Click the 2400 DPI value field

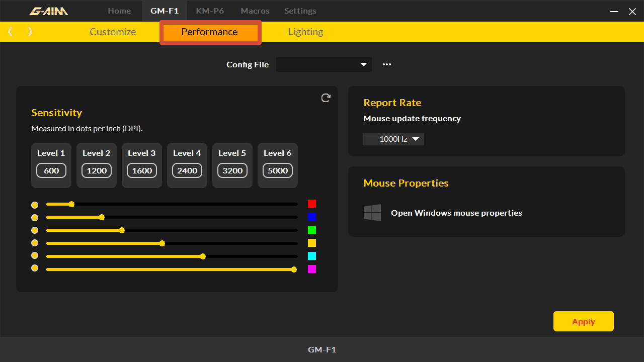(x=187, y=170)
